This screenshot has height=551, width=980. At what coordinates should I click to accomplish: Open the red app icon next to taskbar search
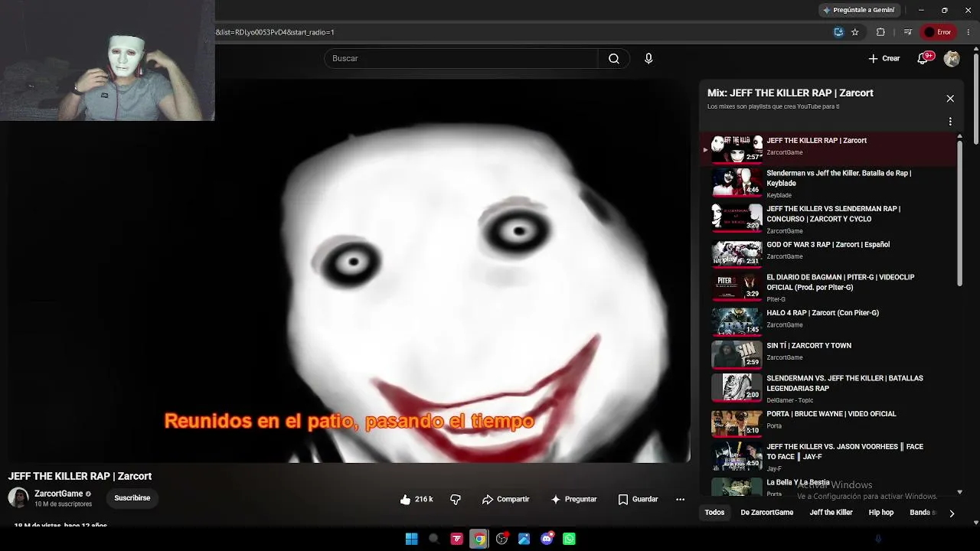coord(456,539)
